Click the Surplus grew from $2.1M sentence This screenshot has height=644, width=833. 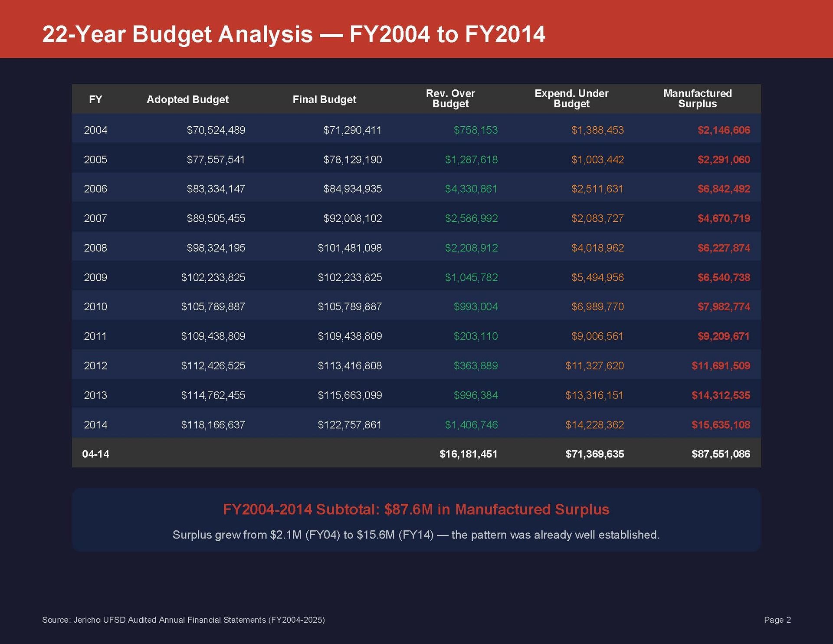416,535
